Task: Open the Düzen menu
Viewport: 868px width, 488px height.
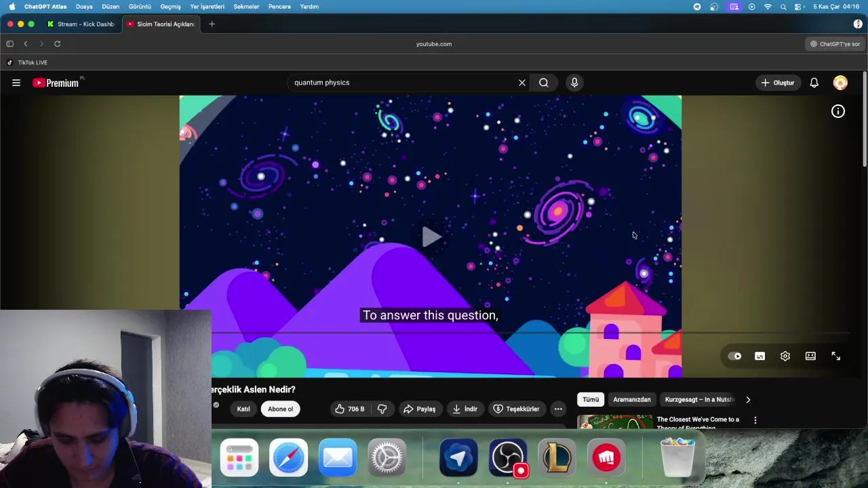Action: click(111, 6)
